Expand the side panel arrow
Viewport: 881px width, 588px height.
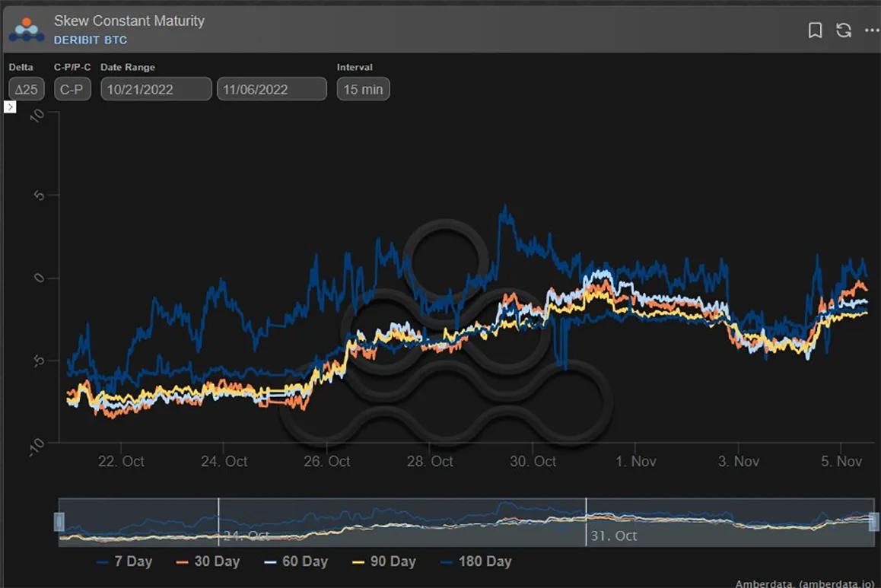coord(10,106)
